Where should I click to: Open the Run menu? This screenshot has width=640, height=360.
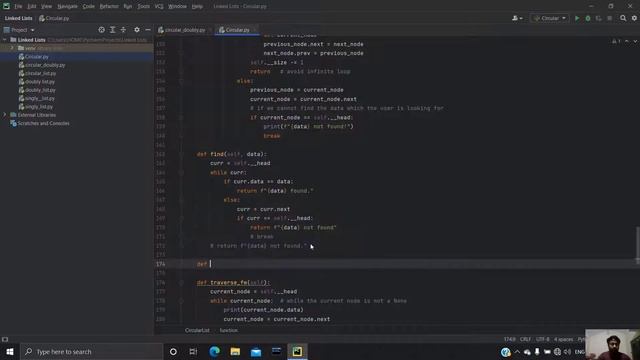128,6
